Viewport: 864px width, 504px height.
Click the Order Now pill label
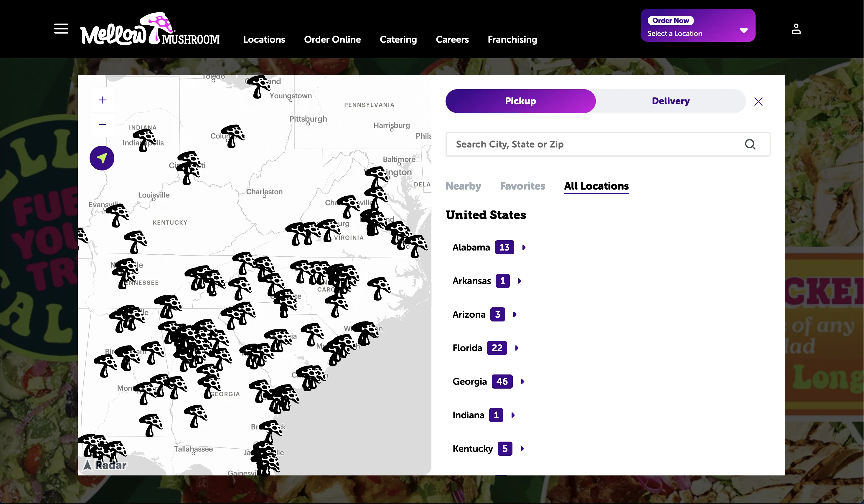(x=670, y=21)
